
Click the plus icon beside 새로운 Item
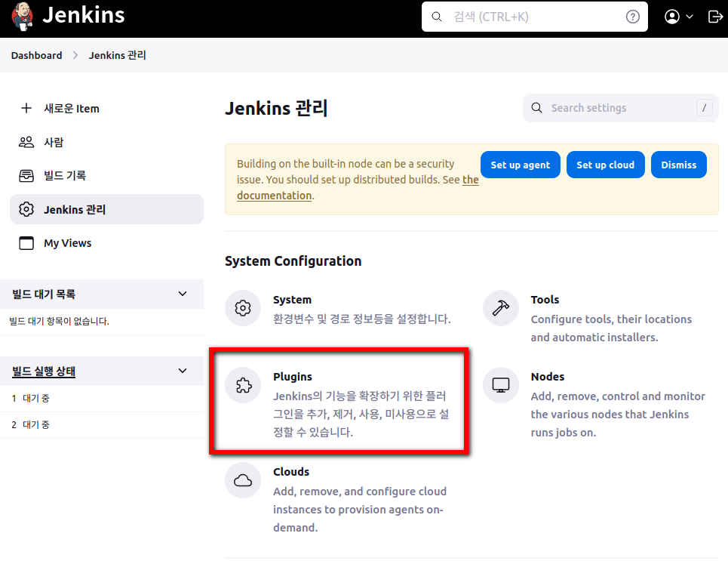pos(26,108)
